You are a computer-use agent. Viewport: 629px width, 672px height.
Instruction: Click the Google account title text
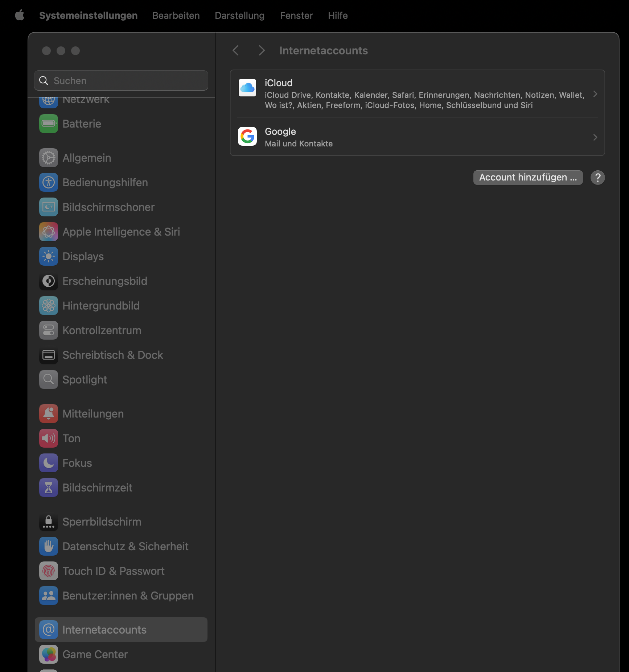point(280,132)
